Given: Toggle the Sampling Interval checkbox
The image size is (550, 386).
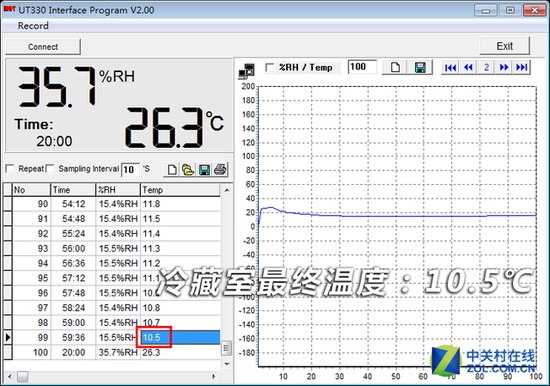Looking at the screenshot, I should coord(50,169).
